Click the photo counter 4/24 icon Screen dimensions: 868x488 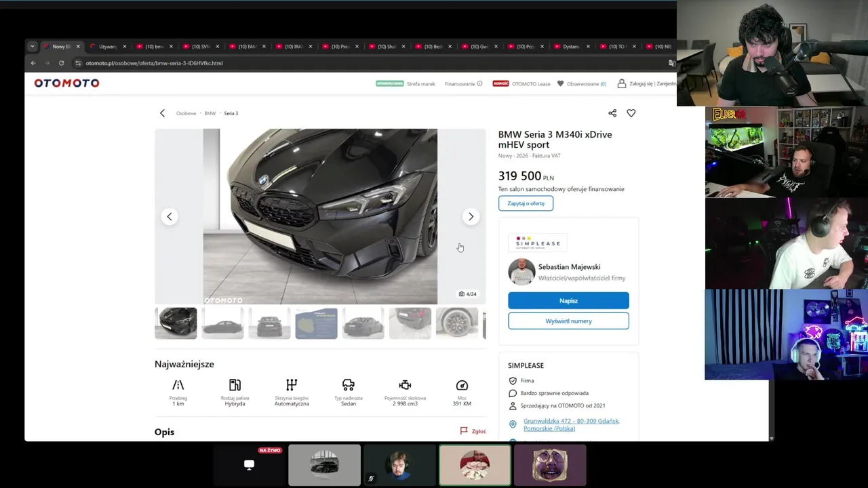pyautogui.click(x=462, y=294)
